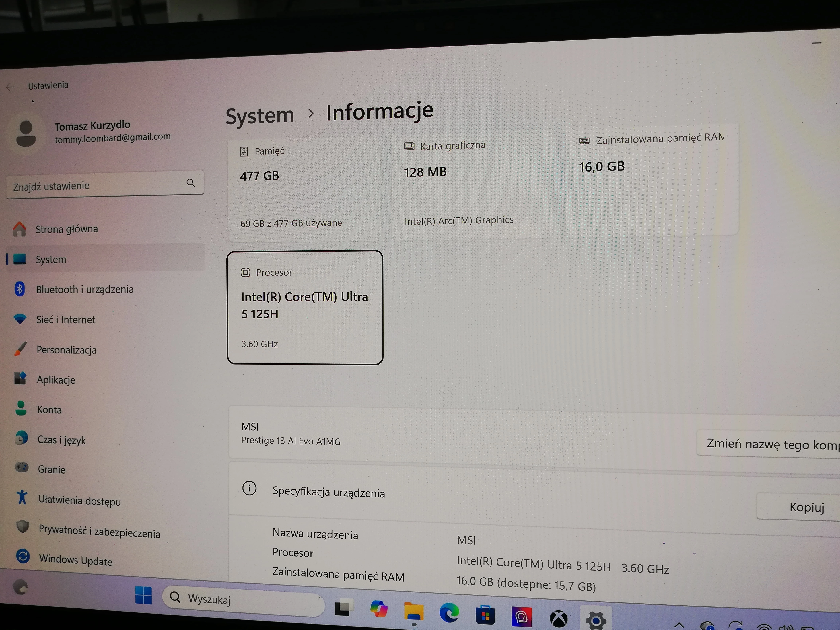The width and height of the screenshot is (840, 630).
Task: Select System in the settings sidebar
Action: point(106,259)
